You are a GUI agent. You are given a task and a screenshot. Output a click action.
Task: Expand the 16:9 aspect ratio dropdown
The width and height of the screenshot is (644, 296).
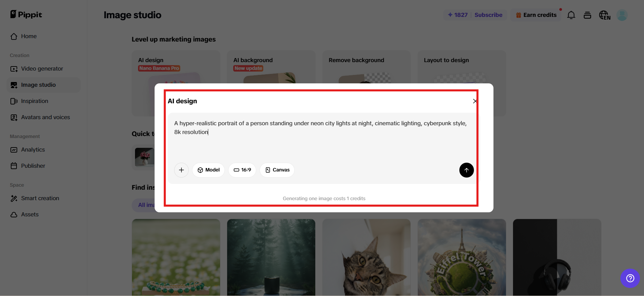(x=242, y=170)
